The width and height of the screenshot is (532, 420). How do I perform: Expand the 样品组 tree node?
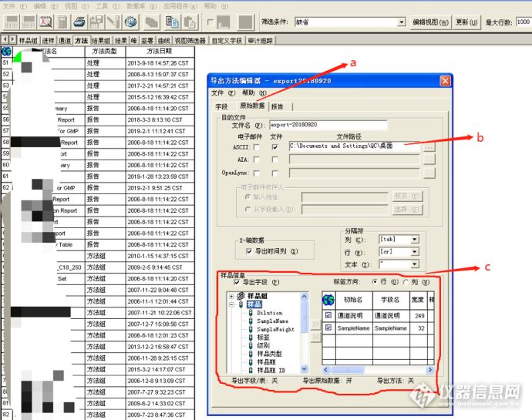click(232, 296)
